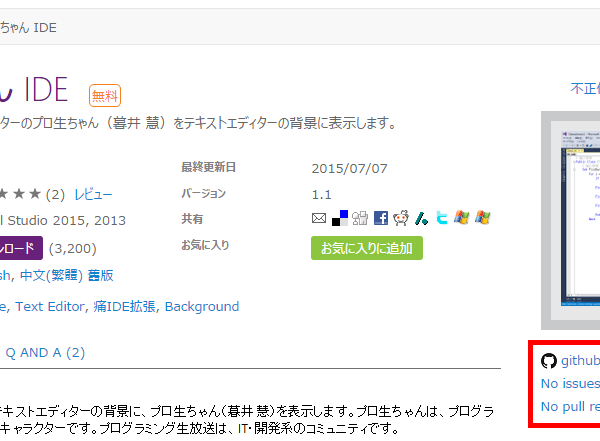
Task: Click the ちゃん IDE breadcrumb text
Action: click(28, 28)
